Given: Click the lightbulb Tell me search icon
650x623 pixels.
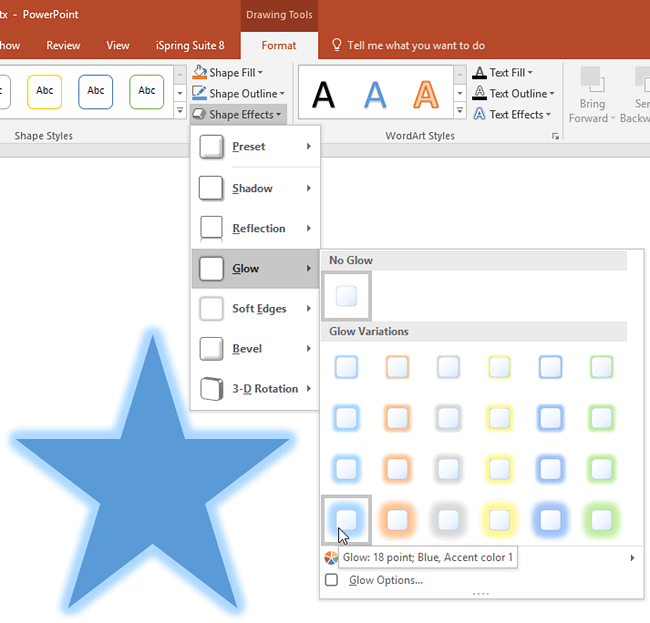Looking at the screenshot, I should pos(336,45).
